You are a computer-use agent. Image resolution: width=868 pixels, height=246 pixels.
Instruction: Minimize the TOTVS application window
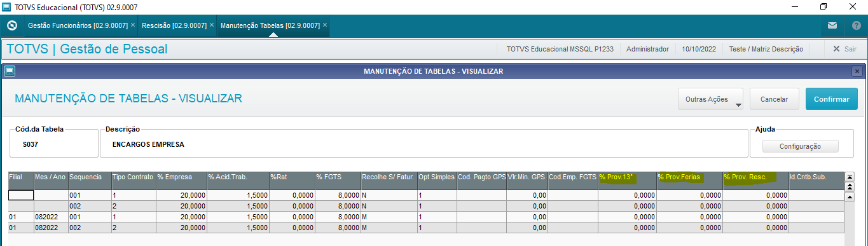click(794, 7)
